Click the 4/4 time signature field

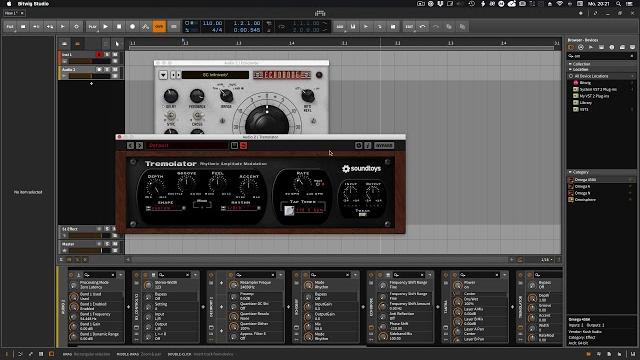pyautogui.click(x=217, y=30)
